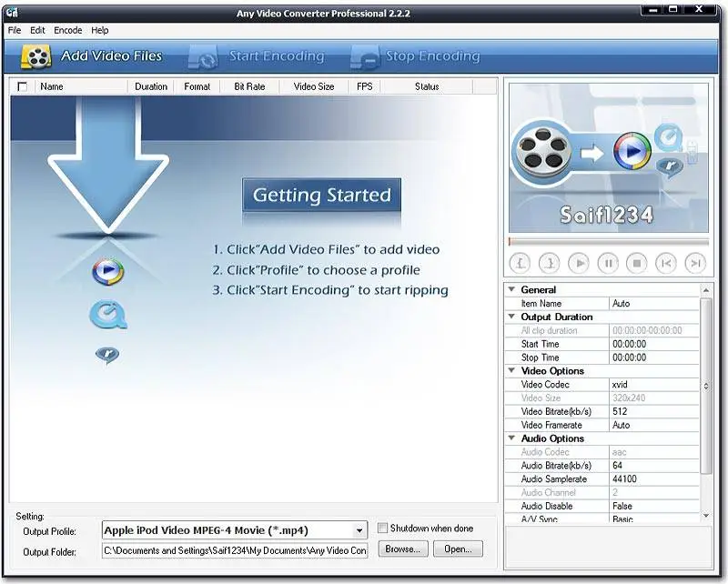Image resolution: width=728 pixels, height=584 pixels.
Task: Collapse the Output Duration section
Action: coord(511,317)
